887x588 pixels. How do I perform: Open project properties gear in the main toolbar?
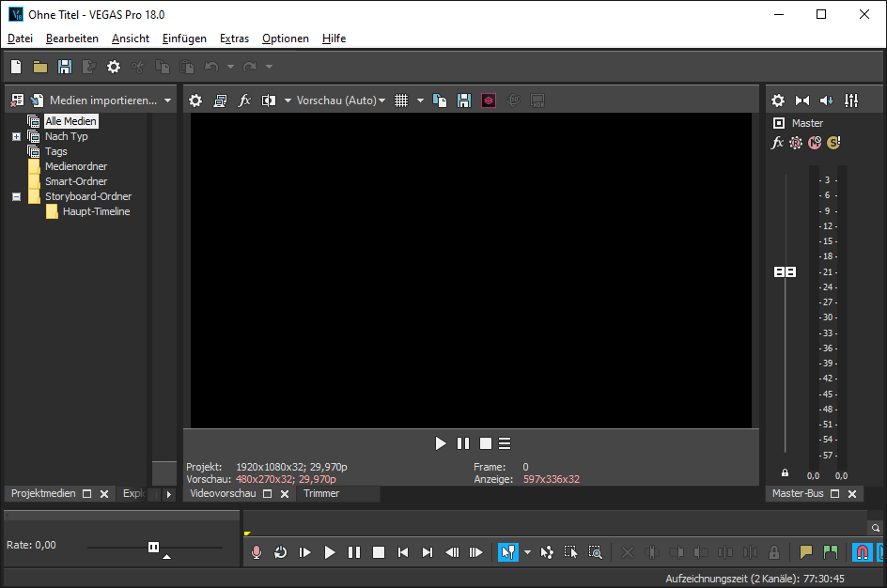(114, 67)
